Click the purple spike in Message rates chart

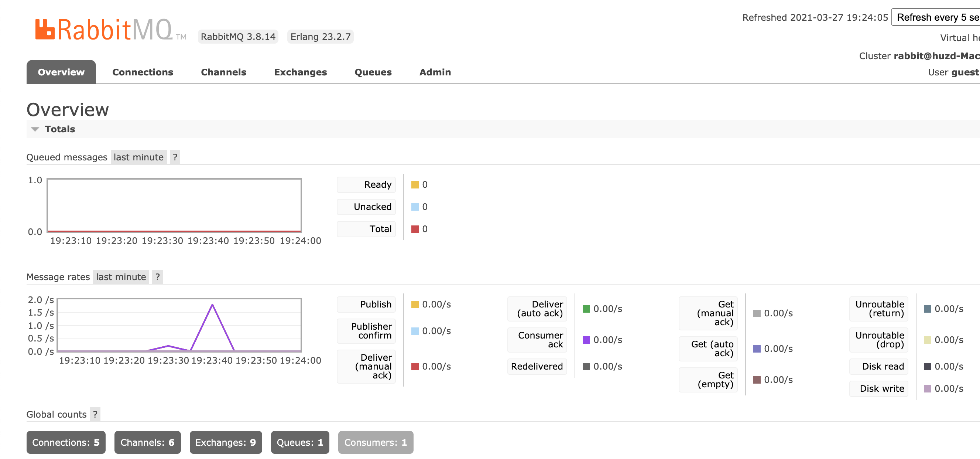212,327
